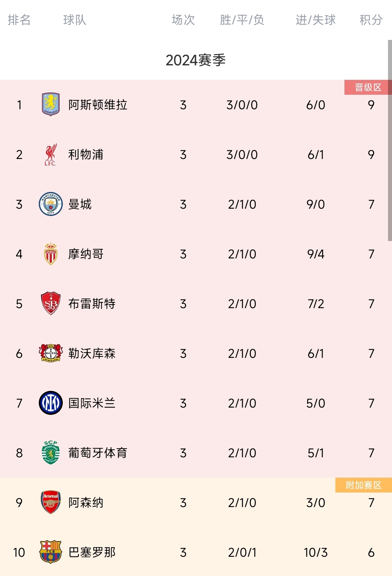Click the vertical scrollbar thumb
The width and height of the screenshot is (392, 576).
(x=390, y=140)
